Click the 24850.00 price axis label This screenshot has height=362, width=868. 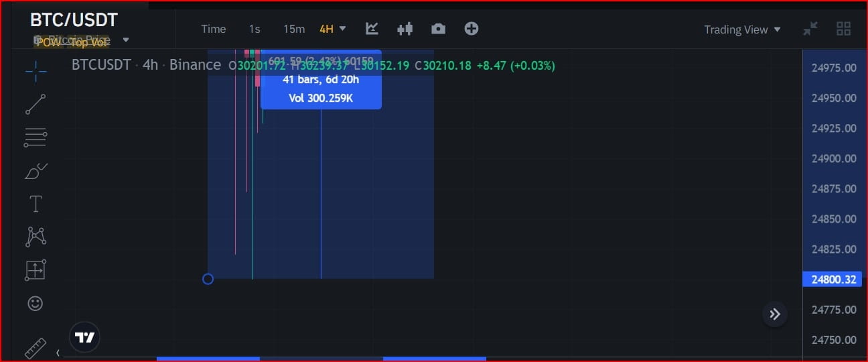[834, 219]
